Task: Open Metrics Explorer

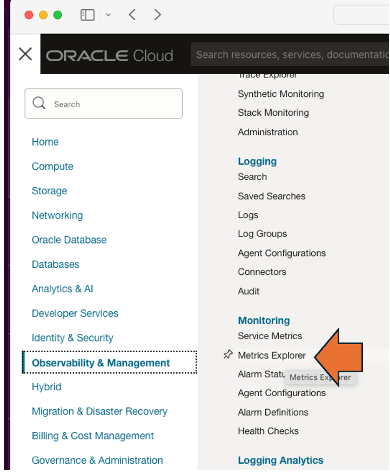Action: [272, 355]
